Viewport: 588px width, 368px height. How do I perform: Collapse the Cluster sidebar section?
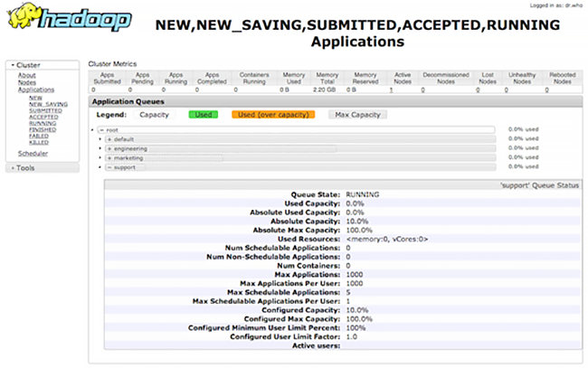pos(28,65)
